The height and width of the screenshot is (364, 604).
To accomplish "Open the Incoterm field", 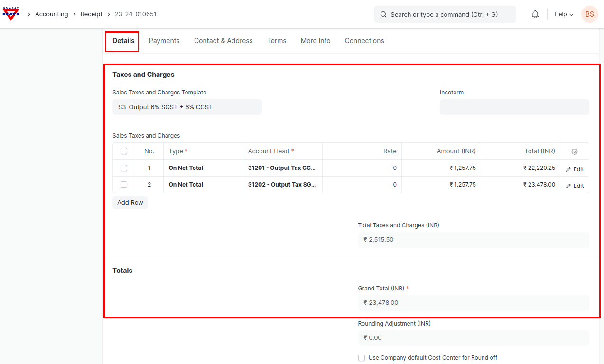I will [x=514, y=107].
